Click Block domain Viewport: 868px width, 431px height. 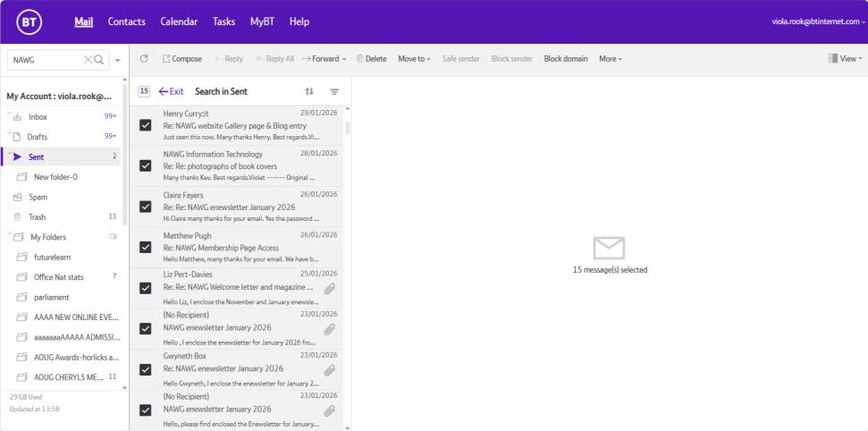[566, 59]
